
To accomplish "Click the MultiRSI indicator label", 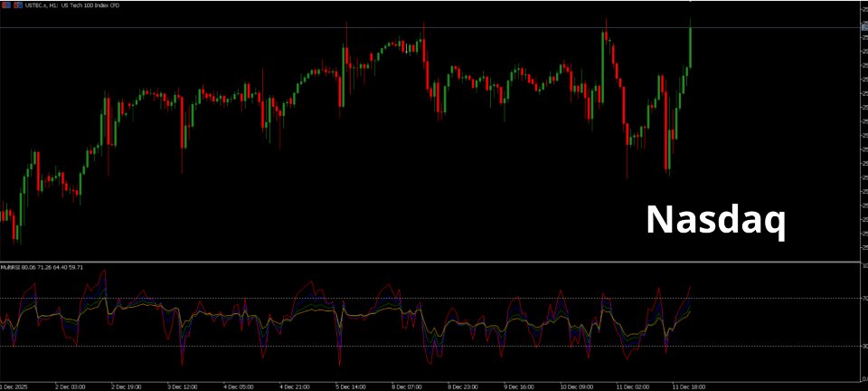I will (x=42, y=267).
